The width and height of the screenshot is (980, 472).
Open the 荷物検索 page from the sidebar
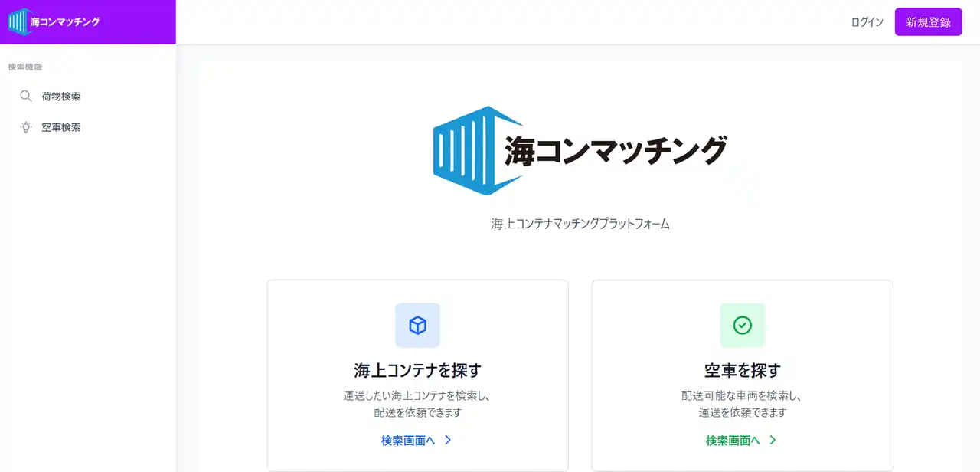tap(61, 96)
